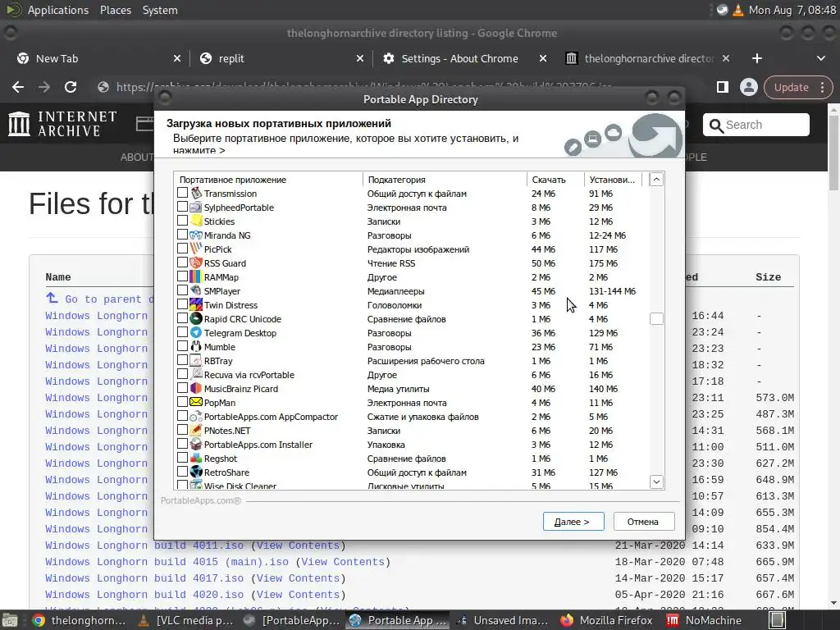Click the Далее > button
This screenshot has height=630, width=840.
click(573, 521)
